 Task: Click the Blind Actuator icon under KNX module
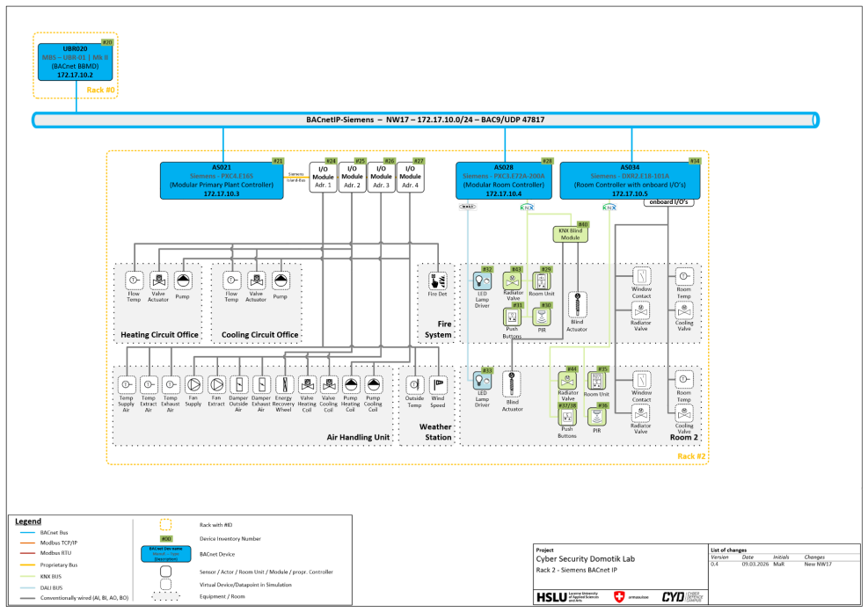[578, 305]
